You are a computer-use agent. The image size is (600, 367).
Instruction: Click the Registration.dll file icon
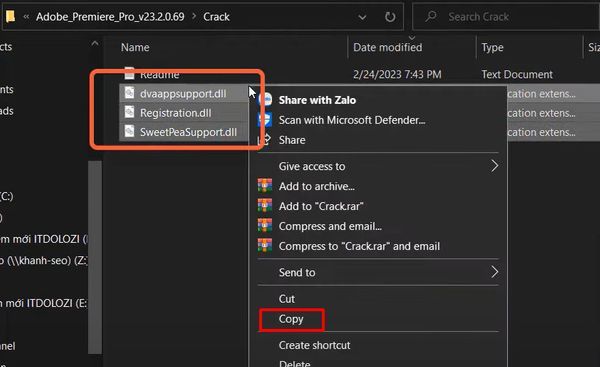click(130, 113)
